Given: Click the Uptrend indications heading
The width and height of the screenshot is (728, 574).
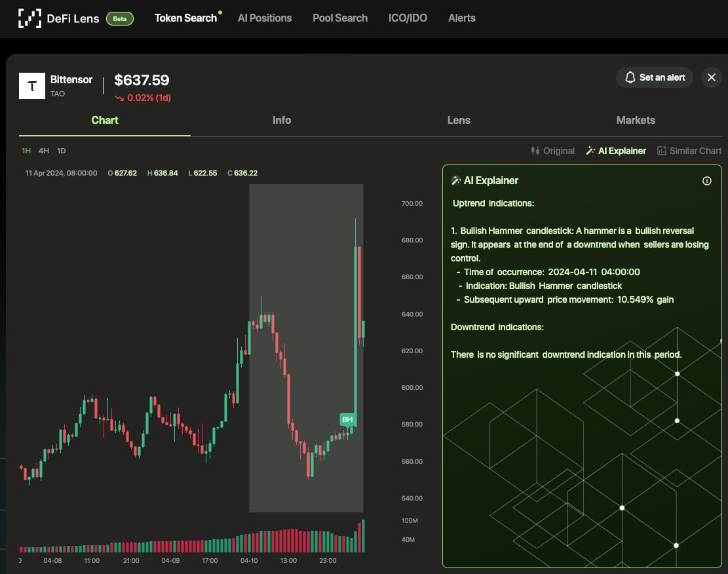Looking at the screenshot, I should pyautogui.click(x=493, y=203).
